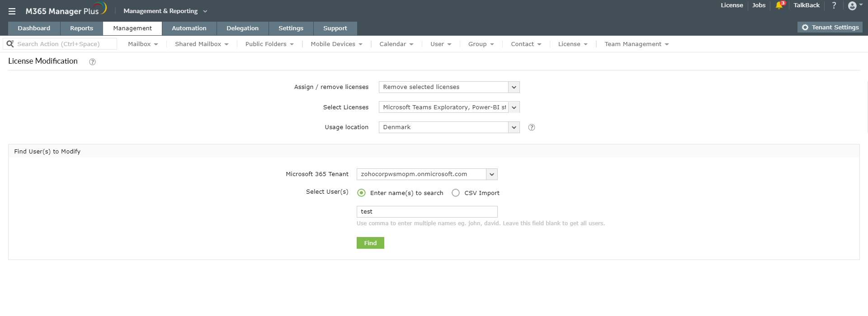Switch to the Dashboard tab
Screen dimensions: 868x316
pyautogui.click(x=34, y=28)
